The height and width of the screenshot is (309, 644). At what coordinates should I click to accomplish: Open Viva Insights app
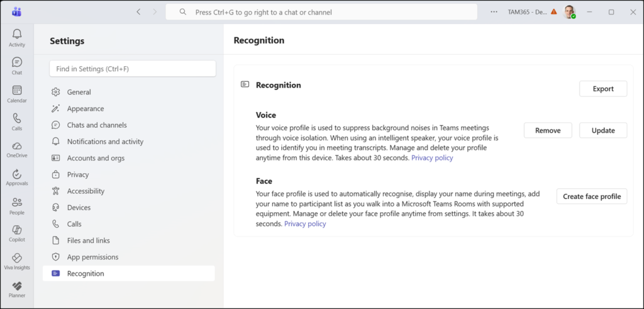(x=17, y=261)
